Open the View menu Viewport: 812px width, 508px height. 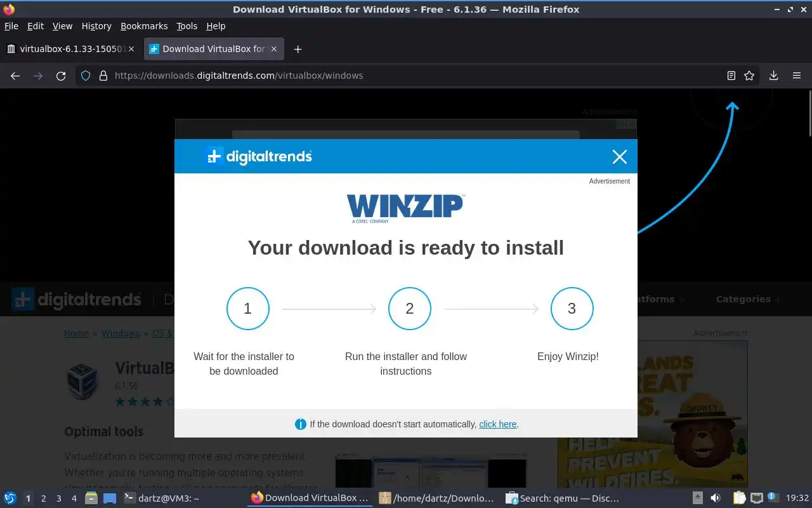[x=62, y=26]
